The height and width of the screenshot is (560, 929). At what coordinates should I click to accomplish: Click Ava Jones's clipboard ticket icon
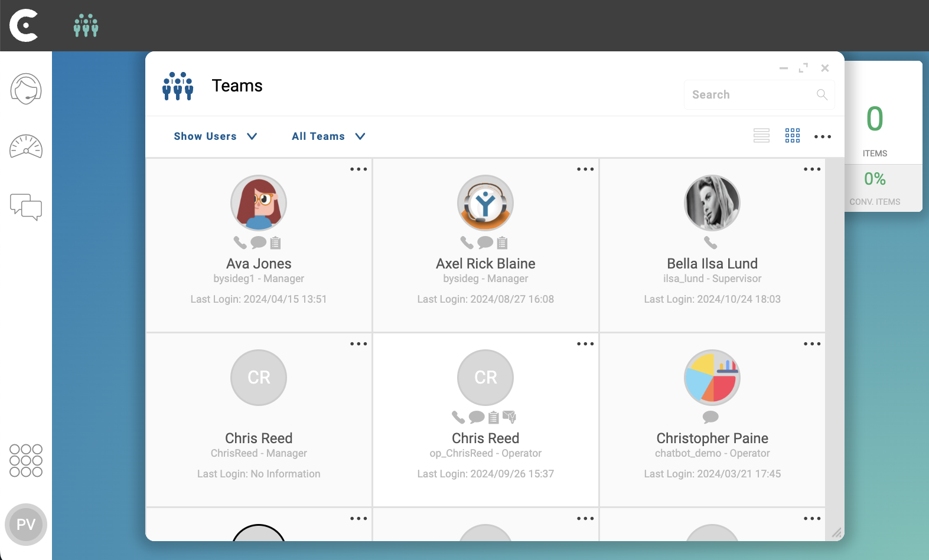275,243
